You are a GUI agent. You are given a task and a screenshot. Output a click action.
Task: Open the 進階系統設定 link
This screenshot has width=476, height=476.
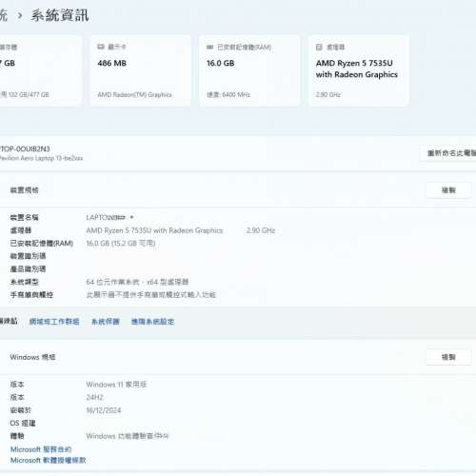(152, 322)
